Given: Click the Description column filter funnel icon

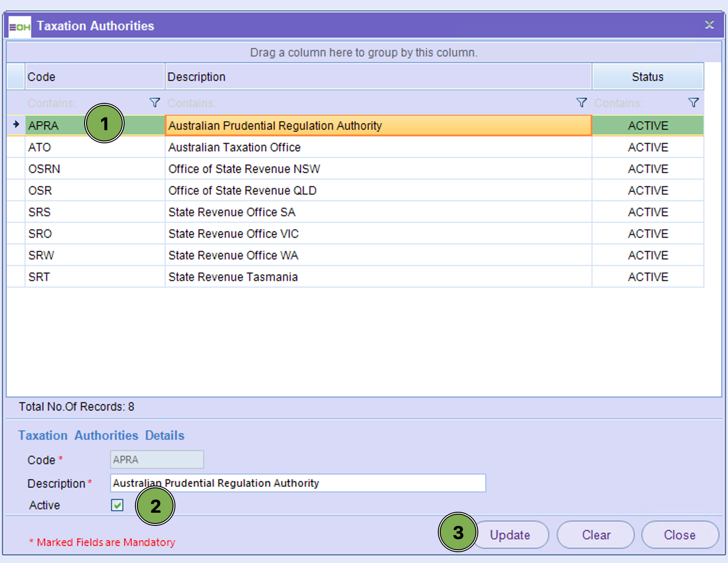Looking at the screenshot, I should pyautogui.click(x=581, y=103).
